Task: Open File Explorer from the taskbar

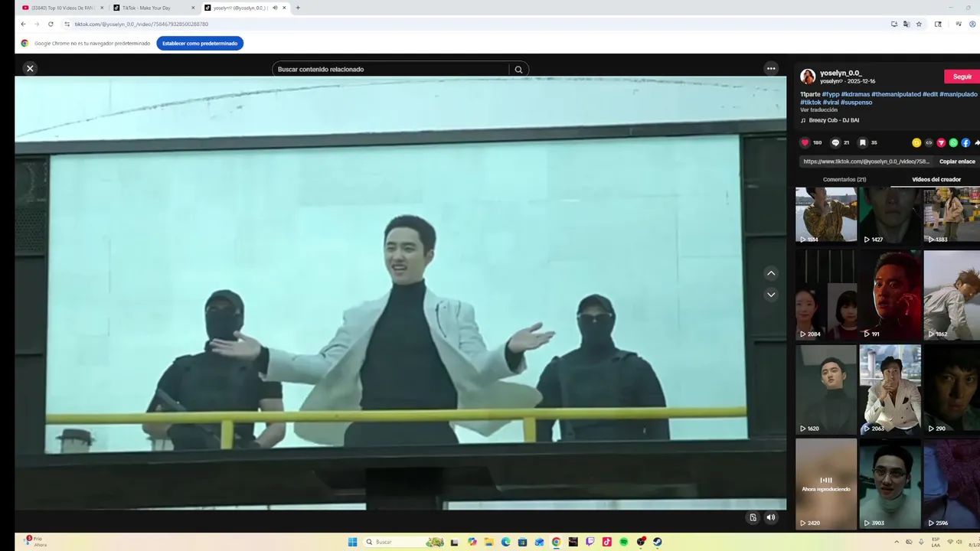Action: click(x=488, y=542)
